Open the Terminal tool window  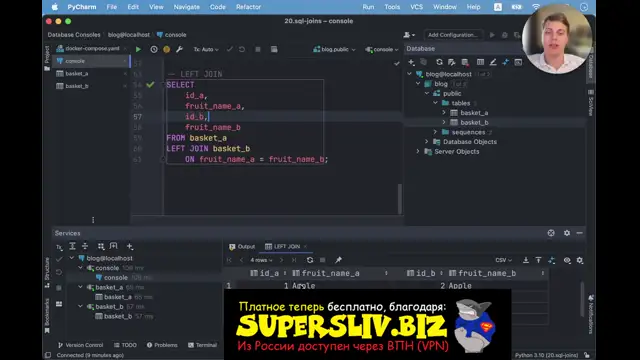point(202,345)
